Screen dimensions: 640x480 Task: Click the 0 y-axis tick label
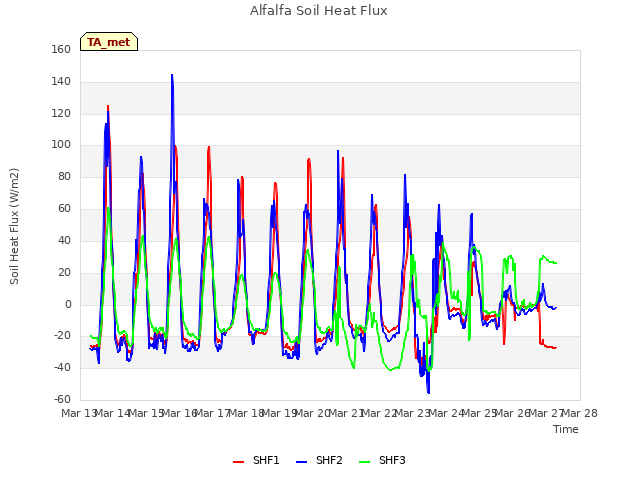[x=68, y=304]
